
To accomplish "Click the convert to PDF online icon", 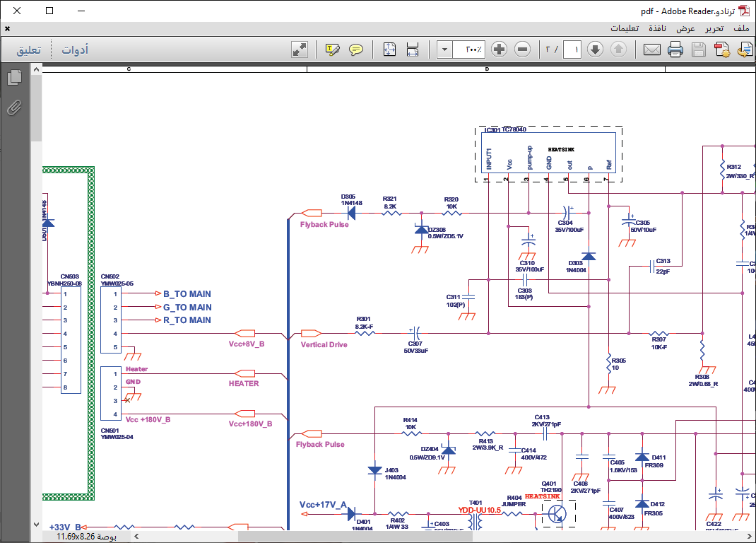I will tap(722, 49).
